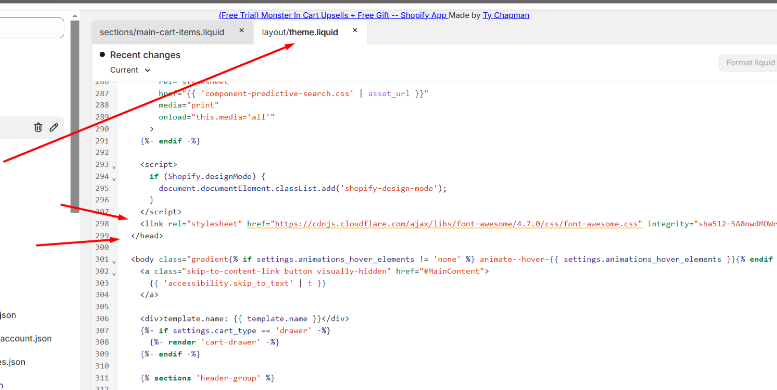Image resolution: width=777 pixels, height=390 pixels.
Task: Click line number 311 in gutter
Action: coord(102,378)
